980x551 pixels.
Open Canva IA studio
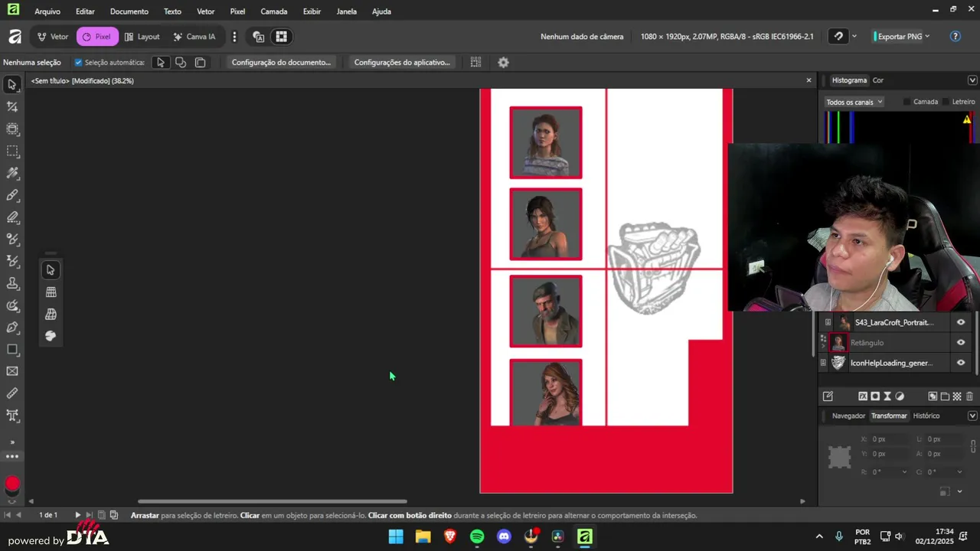coord(194,37)
